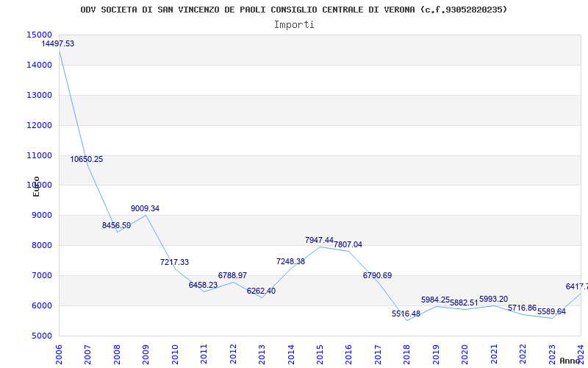Click the 2007 x-axis year label
Image resolution: width=588 pixels, height=368 pixels.
pyautogui.click(x=87, y=354)
